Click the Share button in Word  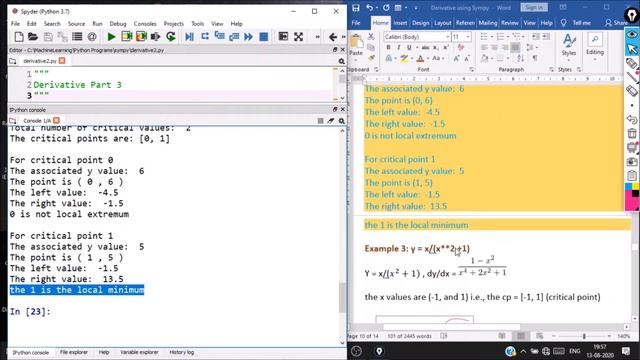(617, 23)
